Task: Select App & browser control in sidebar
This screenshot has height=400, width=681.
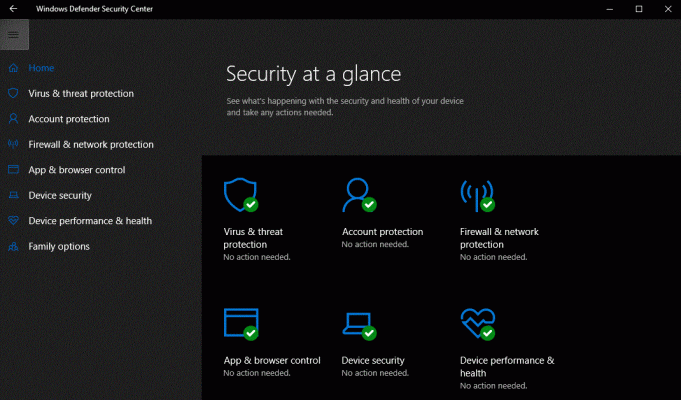Action: [x=77, y=170]
